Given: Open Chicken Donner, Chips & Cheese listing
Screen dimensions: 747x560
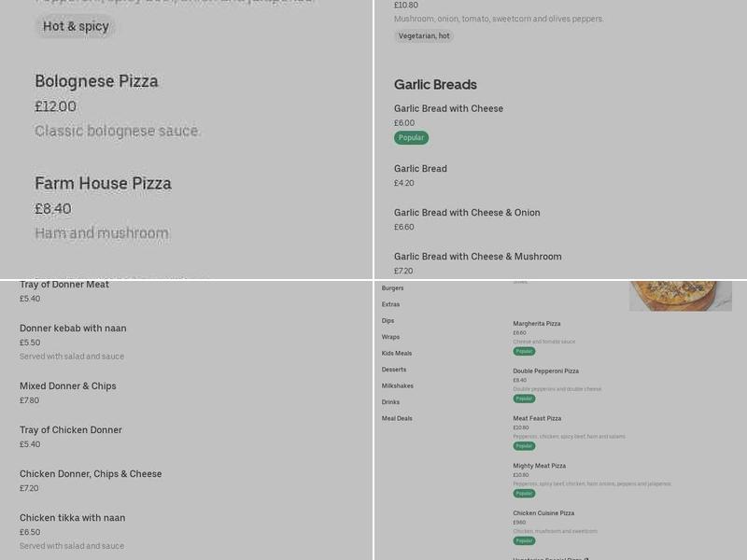Looking at the screenshot, I should pos(89,473).
